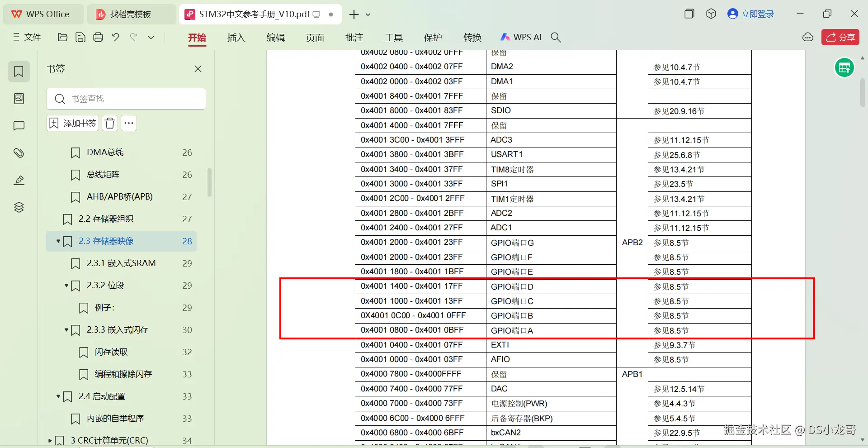Screen dimensions: 868x448
Task: Open the quick access toolbar dropdown arrow
Action: [151, 37]
